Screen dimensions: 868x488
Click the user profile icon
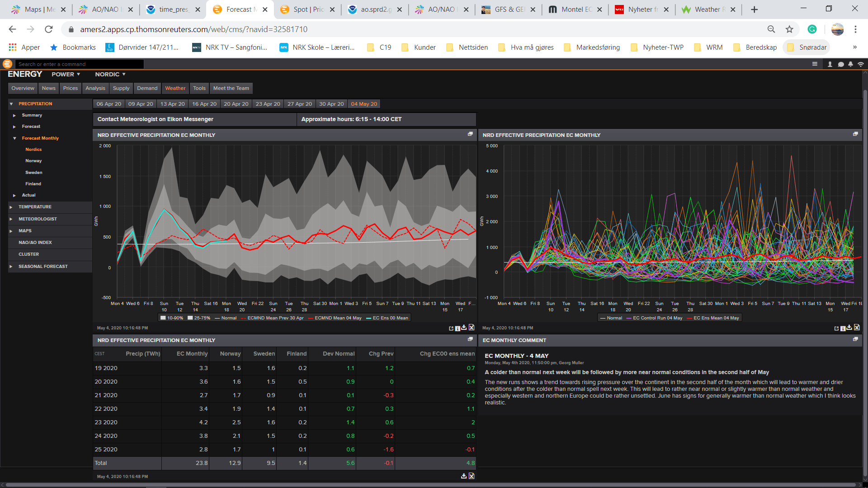(x=830, y=64)
